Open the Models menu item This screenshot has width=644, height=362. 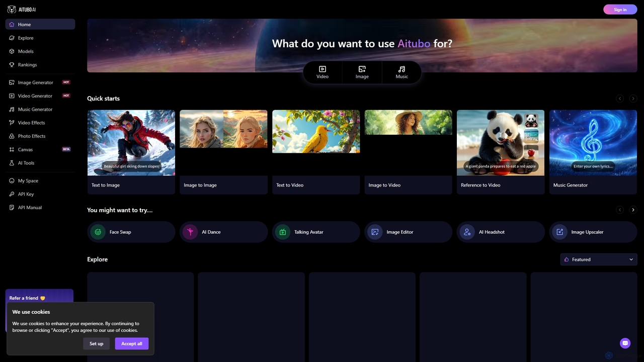40,51
